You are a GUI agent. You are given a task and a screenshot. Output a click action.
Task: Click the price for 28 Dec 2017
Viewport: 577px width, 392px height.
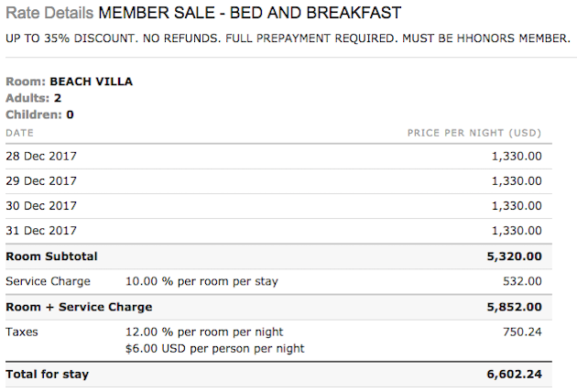click(517, 157)
